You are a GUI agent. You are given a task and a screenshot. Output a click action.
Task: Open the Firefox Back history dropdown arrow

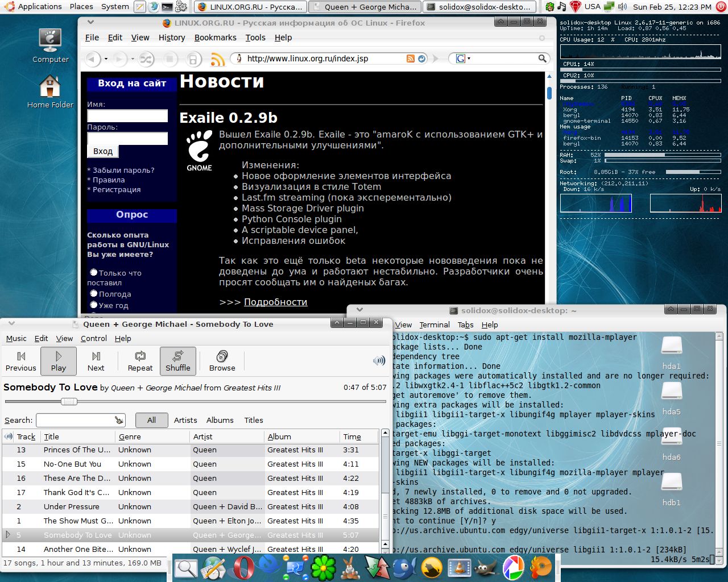(106, 59)
